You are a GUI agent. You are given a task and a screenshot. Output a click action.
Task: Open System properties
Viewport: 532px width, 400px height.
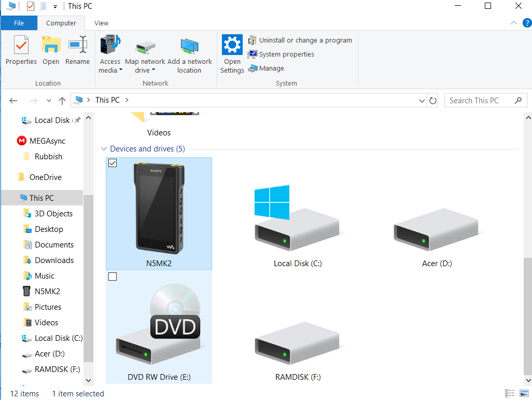coord(281,54)
